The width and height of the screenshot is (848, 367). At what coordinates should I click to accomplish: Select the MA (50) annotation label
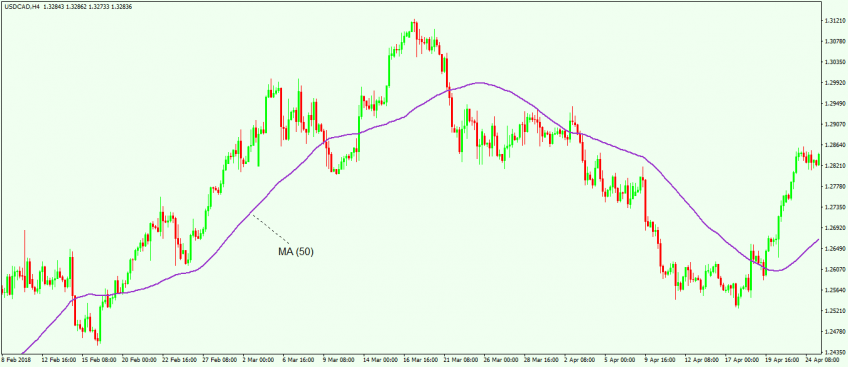296,251
